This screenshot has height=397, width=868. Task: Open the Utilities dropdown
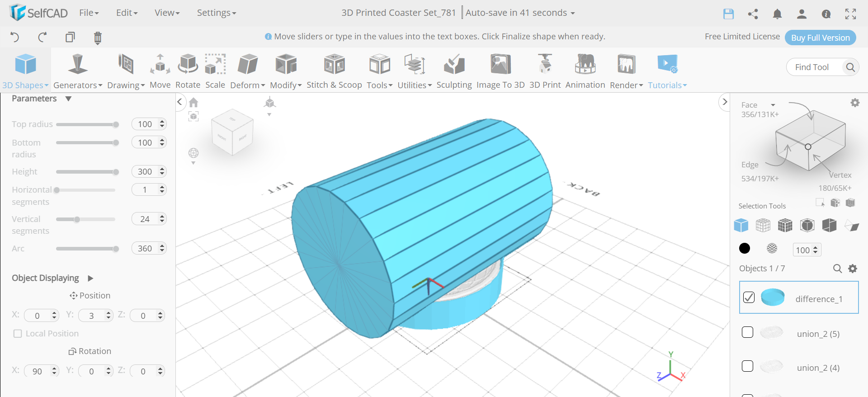415,71
